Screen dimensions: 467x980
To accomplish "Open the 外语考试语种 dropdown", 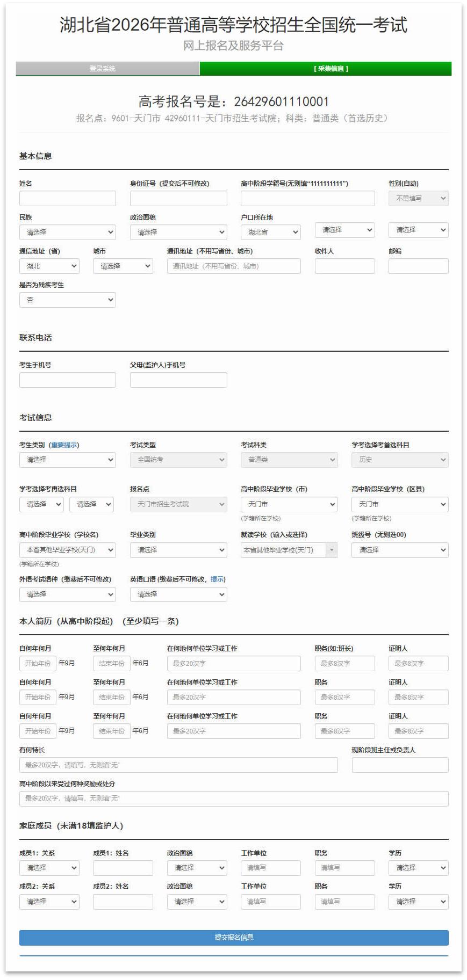I will 67,594.
